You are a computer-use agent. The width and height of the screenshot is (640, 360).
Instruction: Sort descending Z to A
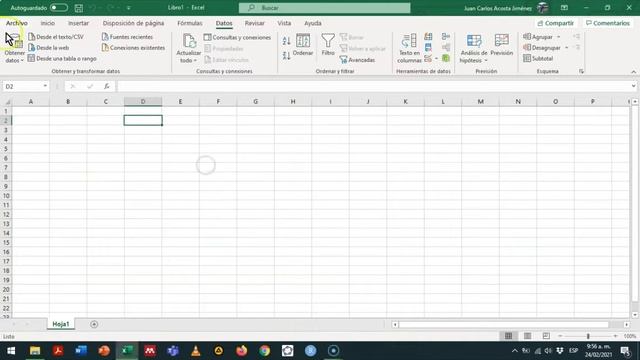[x=287, y=56]
